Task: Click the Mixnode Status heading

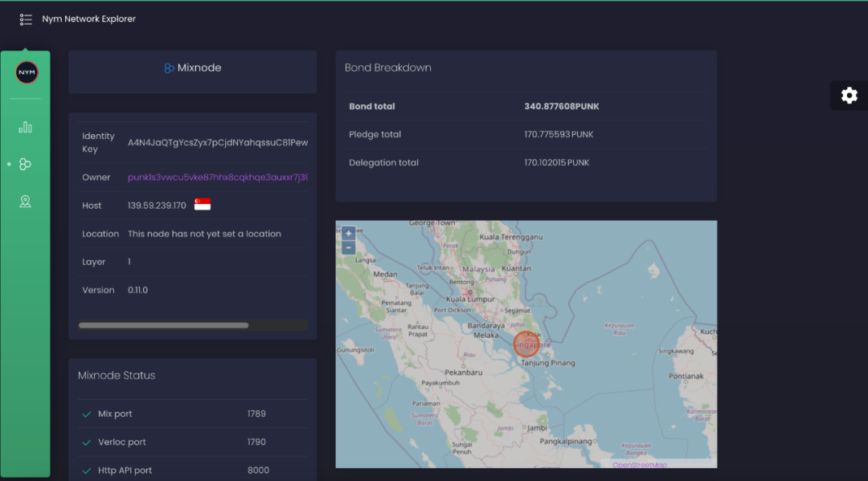Action: coord(117,375)
